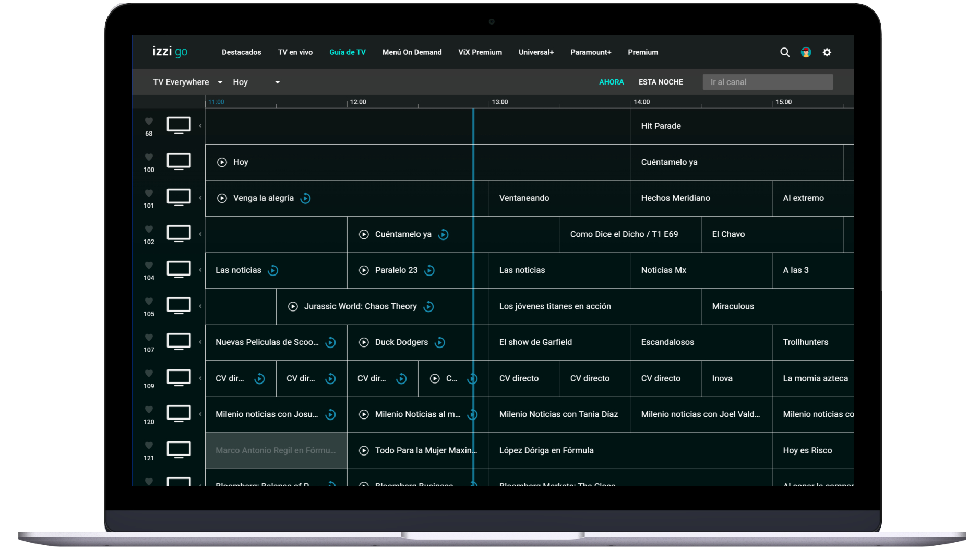Open the TV Everywhere dropdown
This screenshot has height=551, width=980.
click(x=188, y=82)
